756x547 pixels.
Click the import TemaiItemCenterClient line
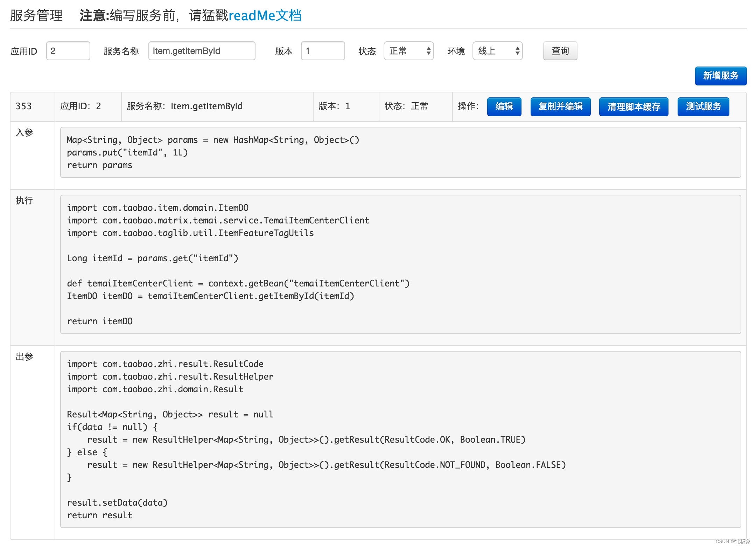[x=218, y=221]
